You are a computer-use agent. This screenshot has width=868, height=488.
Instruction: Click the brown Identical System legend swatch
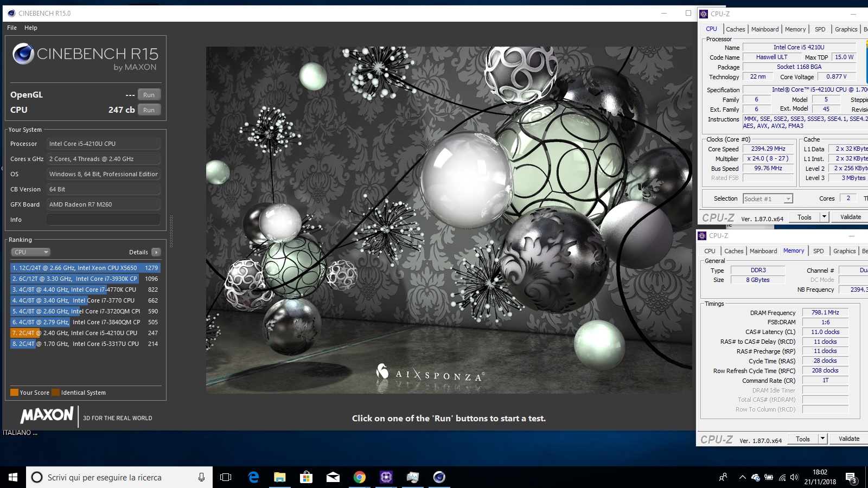55,393
